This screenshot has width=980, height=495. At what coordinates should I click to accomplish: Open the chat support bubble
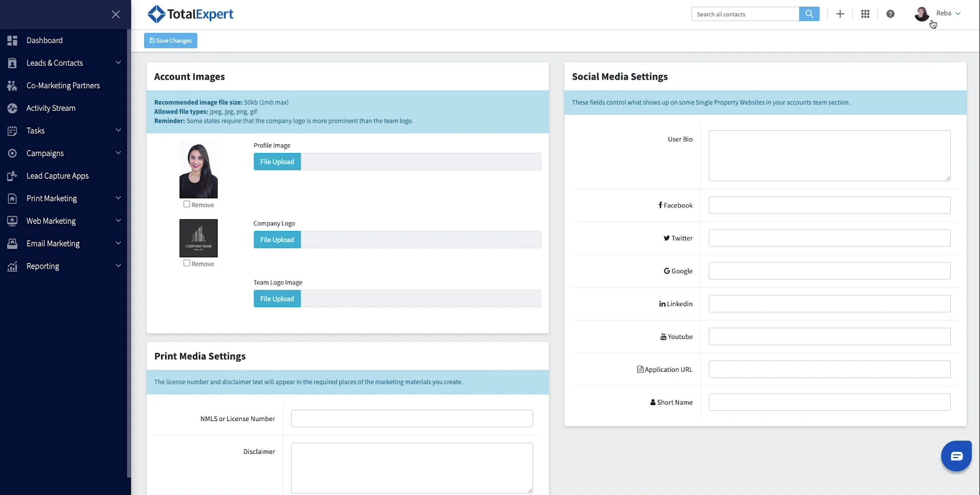click(x=956, y=456)
